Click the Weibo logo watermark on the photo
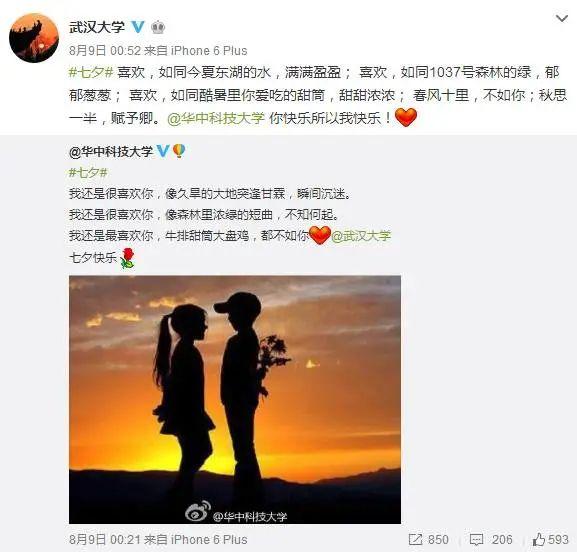 tap(198, 511)
